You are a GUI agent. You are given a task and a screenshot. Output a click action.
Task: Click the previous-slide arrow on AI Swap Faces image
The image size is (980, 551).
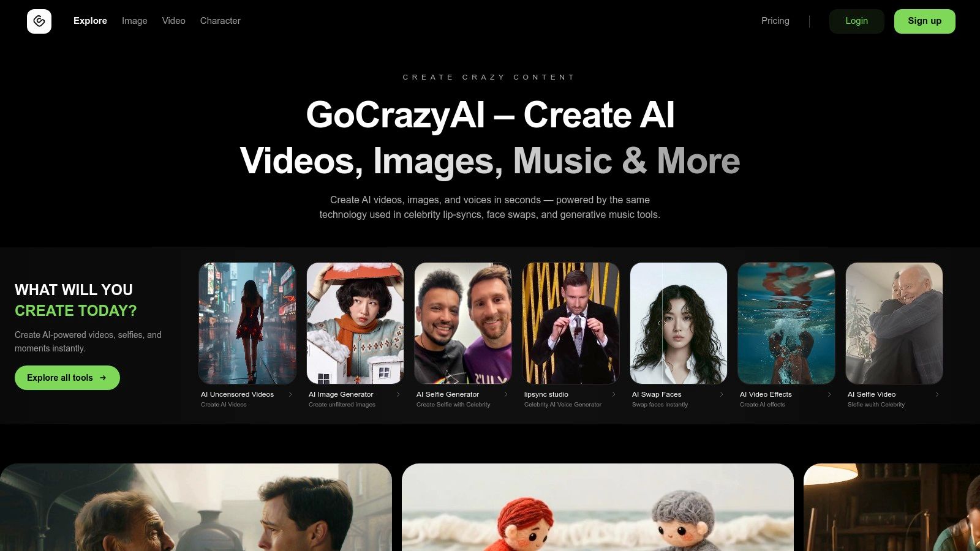(x=661, y=323)
